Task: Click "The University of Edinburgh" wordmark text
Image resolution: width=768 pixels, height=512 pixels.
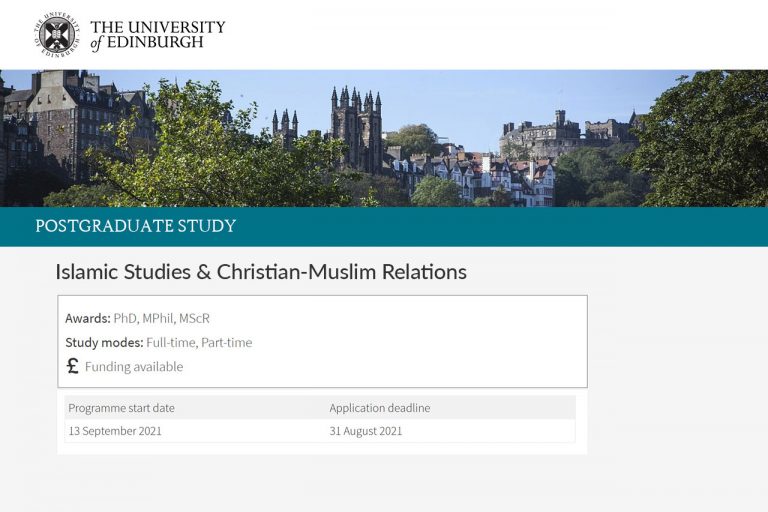Action: (157, 34)
